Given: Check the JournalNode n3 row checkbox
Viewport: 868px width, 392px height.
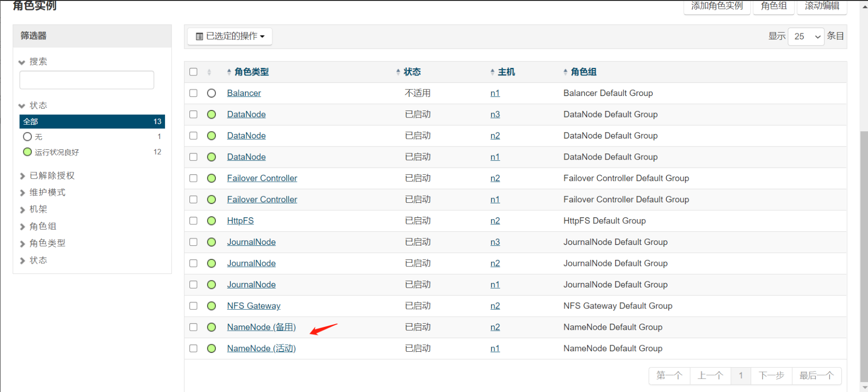Looking at the screenshot, I should click(193, 242).
